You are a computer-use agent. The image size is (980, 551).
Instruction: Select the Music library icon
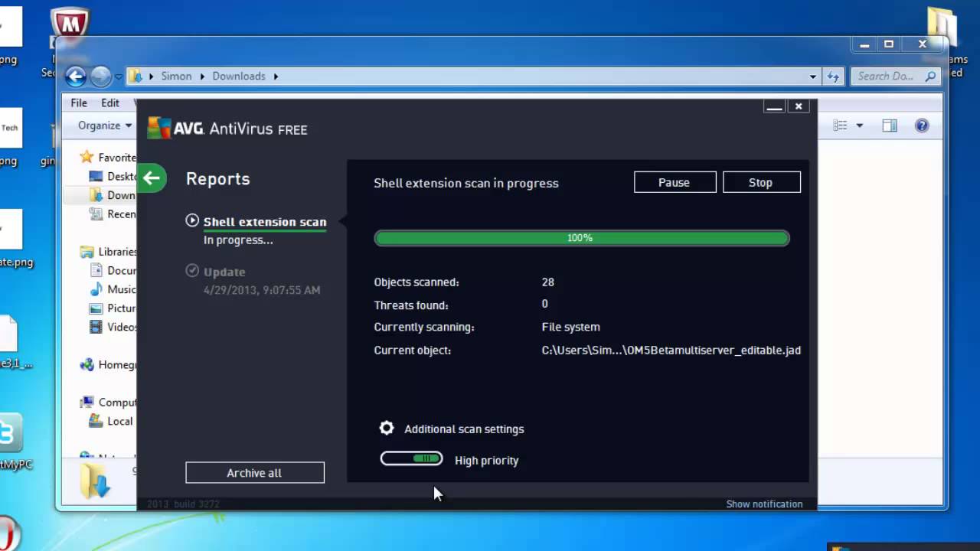[x=96, y=289]
